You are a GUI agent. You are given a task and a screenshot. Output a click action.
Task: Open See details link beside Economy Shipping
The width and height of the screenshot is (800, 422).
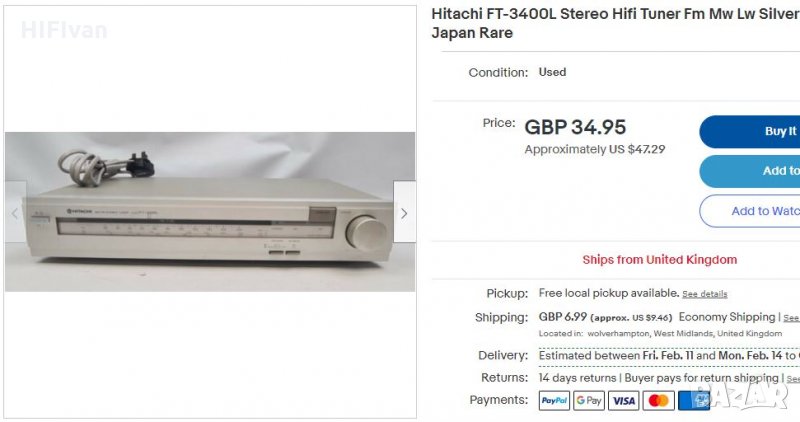(x=791, y=317)
